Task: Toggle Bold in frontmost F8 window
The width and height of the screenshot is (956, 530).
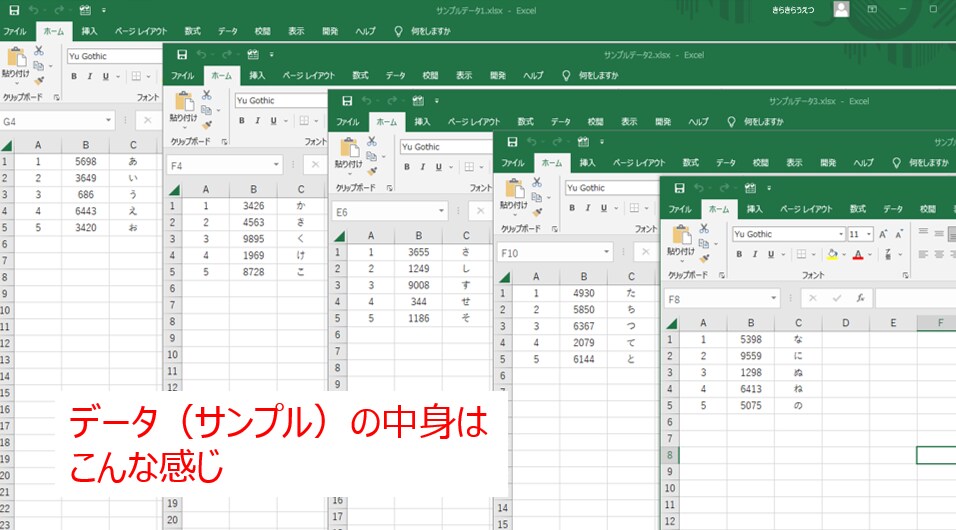Action: coord(739,254)
